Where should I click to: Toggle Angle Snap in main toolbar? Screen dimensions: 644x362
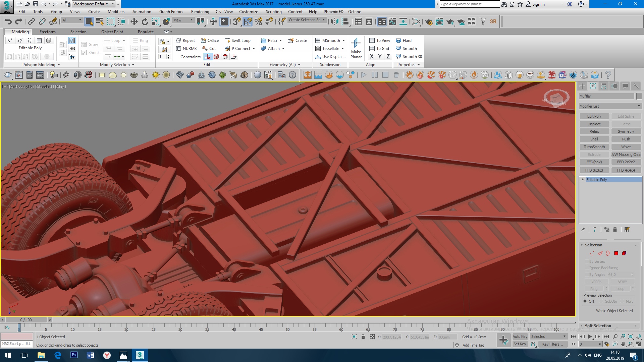248,21
